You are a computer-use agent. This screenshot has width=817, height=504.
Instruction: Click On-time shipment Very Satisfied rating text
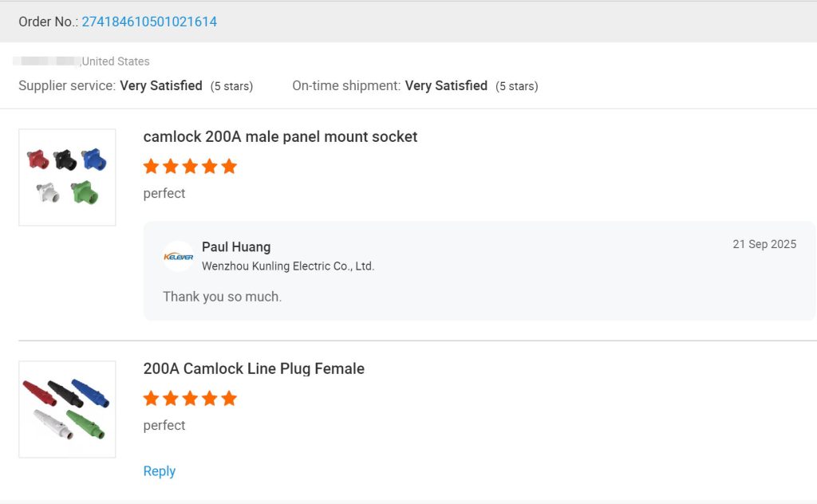446,85
